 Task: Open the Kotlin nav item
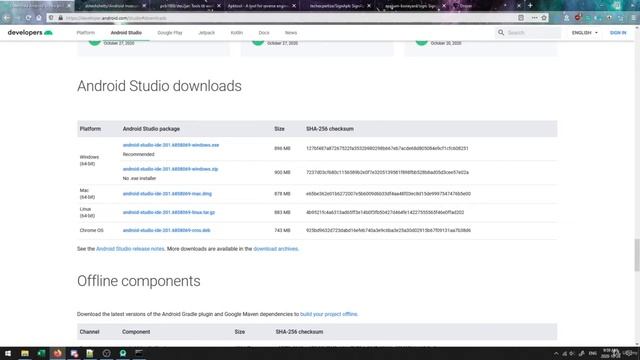click(x=237, y=33)
